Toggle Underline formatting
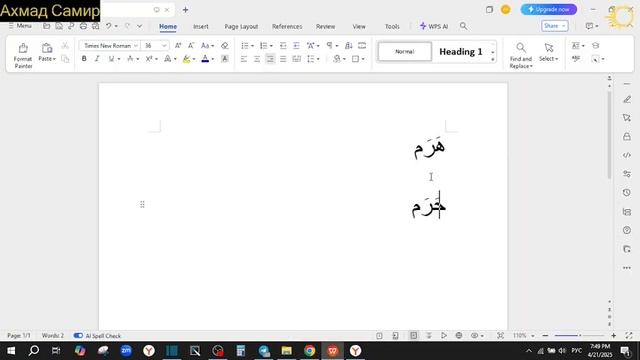Screen dimensions: 640x360 click(111, 59)
